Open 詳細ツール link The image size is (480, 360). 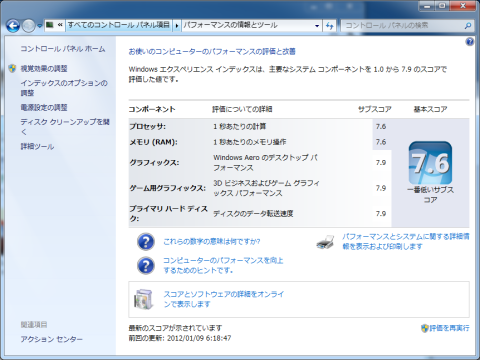pos(37,146)
